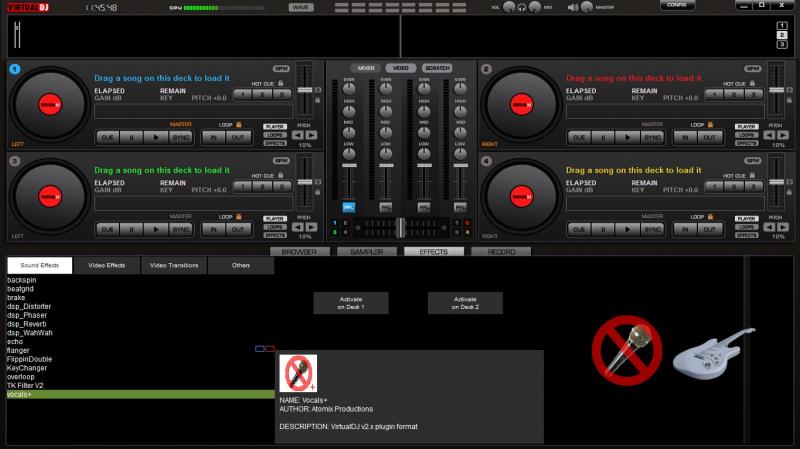Toggle BPM button on deck 3
This screenshot has width=800, height=449.
(x=281, y=161)
